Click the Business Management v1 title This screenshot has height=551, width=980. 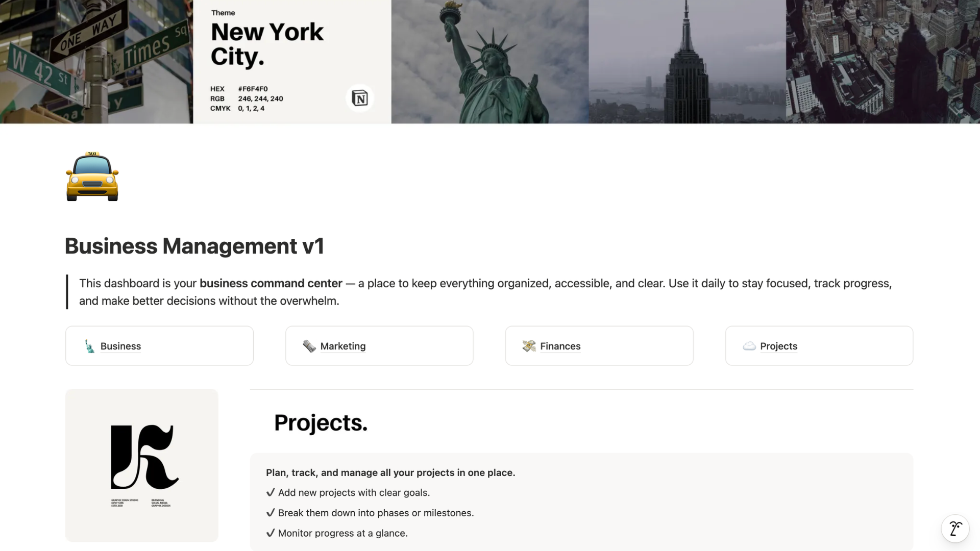point(194,246)
